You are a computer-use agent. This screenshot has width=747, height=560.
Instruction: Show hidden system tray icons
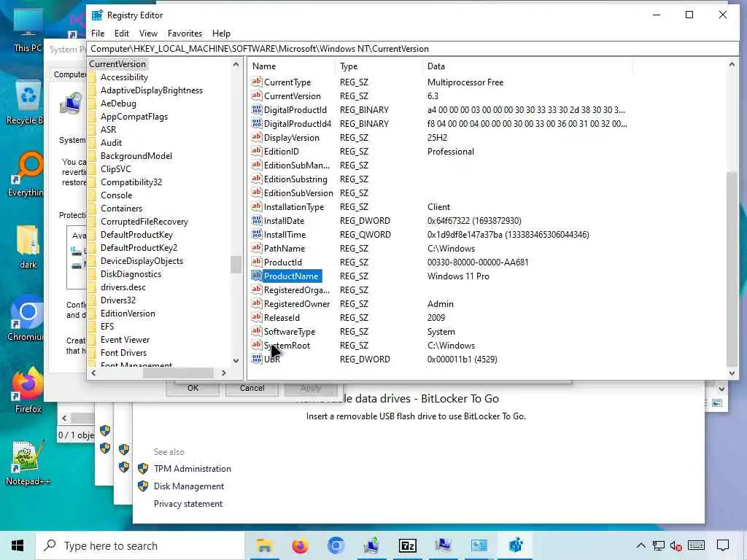point(640,545)
